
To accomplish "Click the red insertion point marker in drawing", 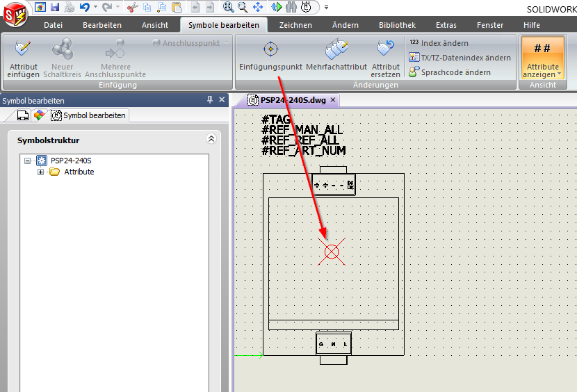I will pyautogui.click(x=332, y=252).
